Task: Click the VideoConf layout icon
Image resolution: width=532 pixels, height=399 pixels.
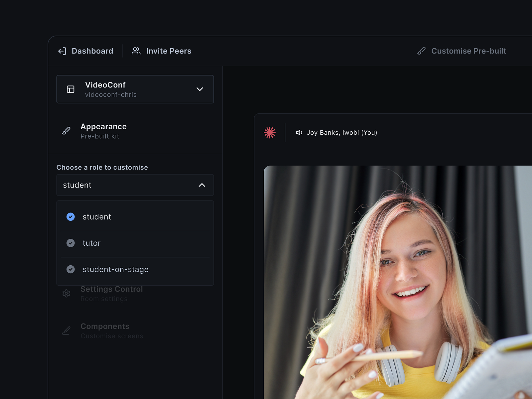Action: (x=70, y=89)
